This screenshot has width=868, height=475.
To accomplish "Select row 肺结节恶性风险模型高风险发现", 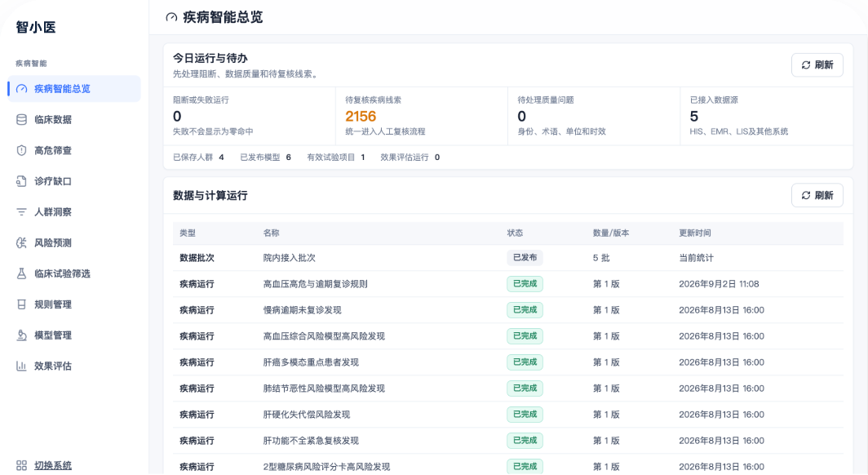I will point(508,388).
